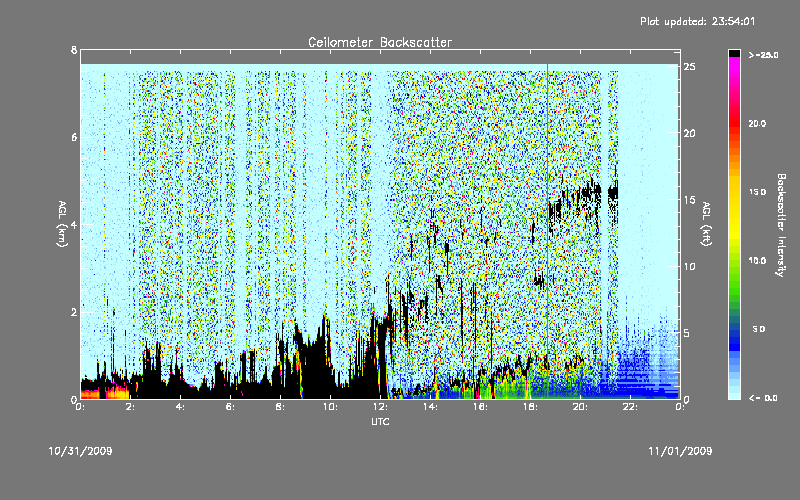The width and height of the screenshot is (800, 500).
Task: Click the '<= 0.0' colorbar tick label
Action: pos(763,398)
